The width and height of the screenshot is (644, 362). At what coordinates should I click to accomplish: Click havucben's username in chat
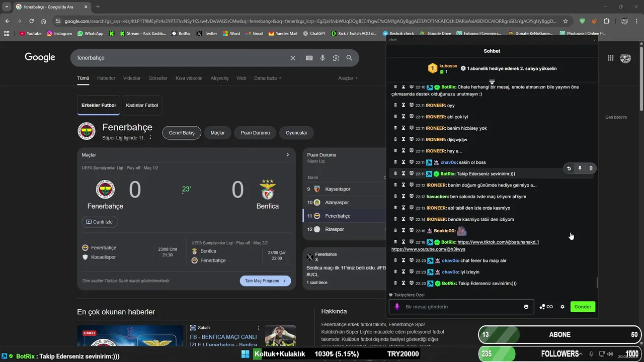[437, 197]
